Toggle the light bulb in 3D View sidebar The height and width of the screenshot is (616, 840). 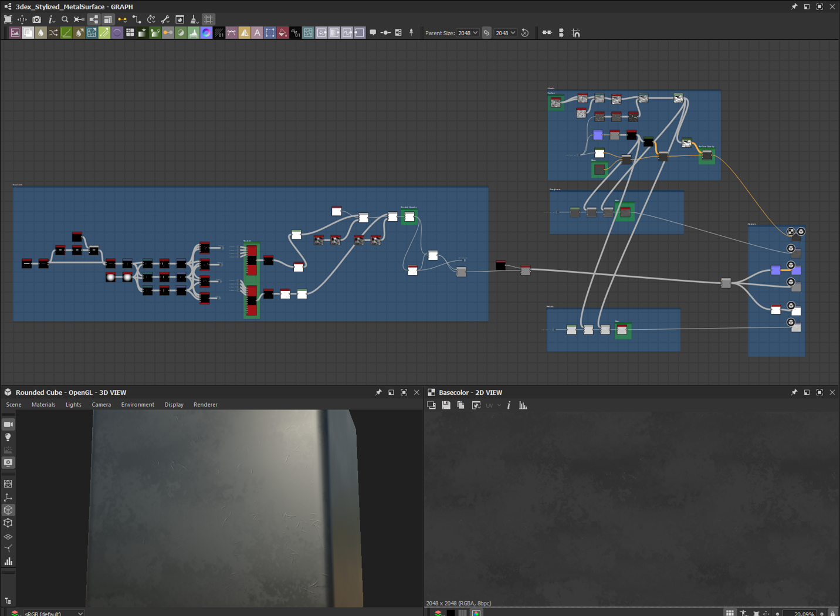[8, 437]
